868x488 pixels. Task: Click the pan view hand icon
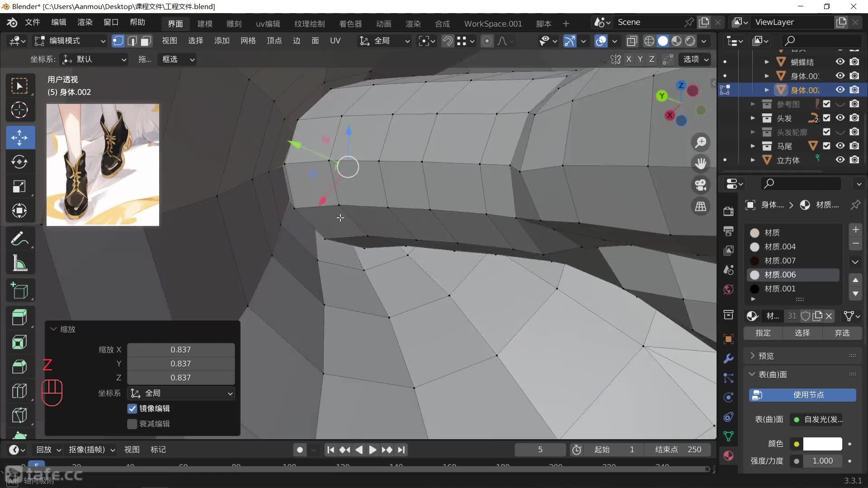[701, 164]
